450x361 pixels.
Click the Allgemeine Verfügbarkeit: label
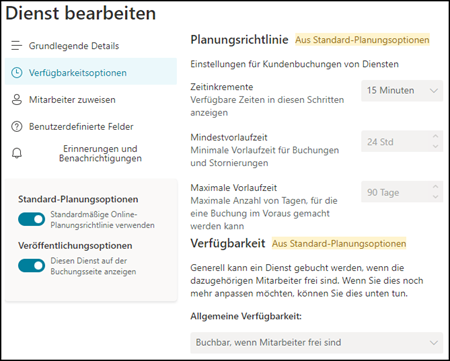click(x=246, y=316)
